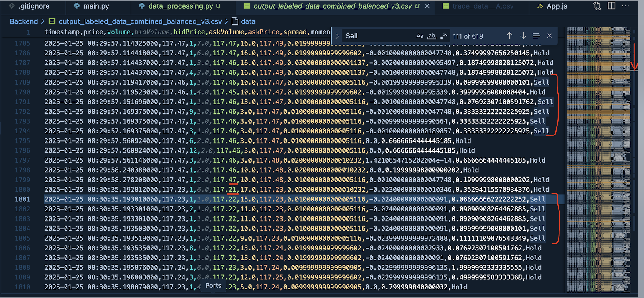Click line number 1789 in the gutter

coord(23,82)
